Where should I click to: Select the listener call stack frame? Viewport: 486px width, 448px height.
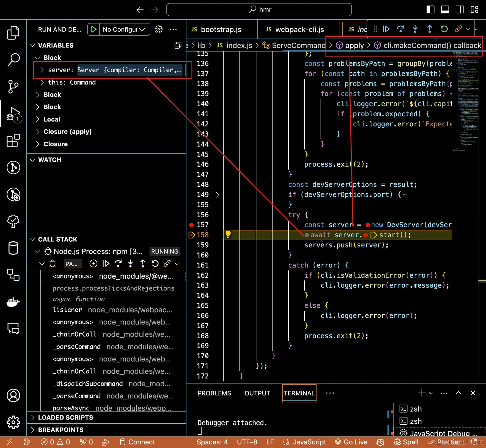(x=113, y=310)
